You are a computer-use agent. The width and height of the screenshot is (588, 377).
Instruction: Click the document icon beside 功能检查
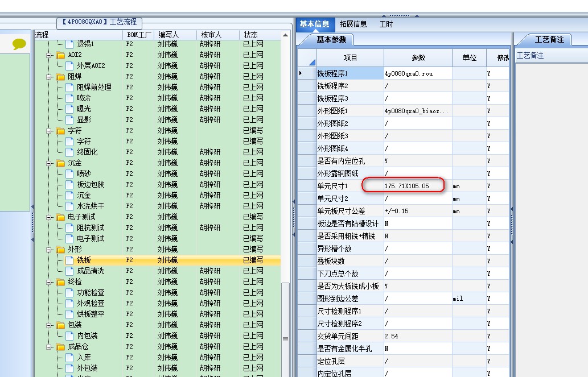(x=69, y=293)
